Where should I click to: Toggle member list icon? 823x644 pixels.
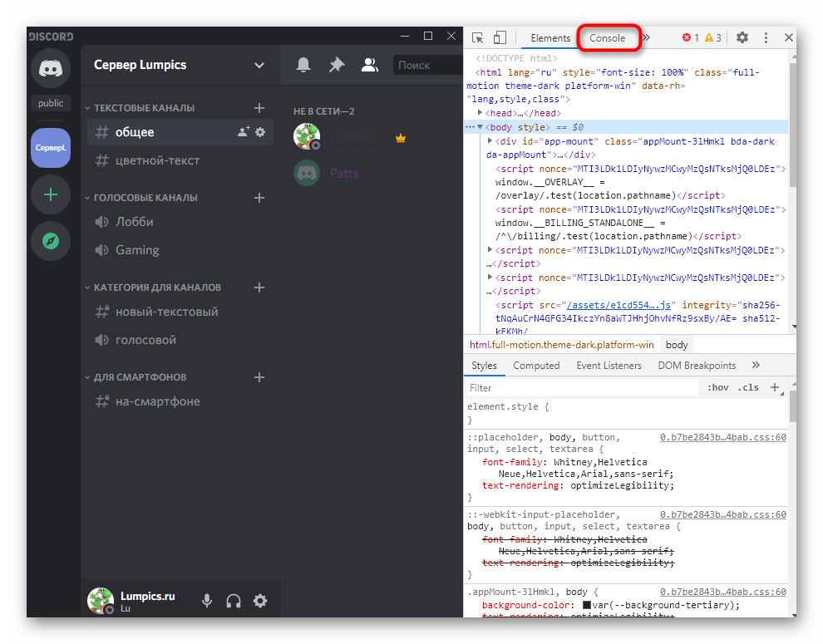click(369, 65)
